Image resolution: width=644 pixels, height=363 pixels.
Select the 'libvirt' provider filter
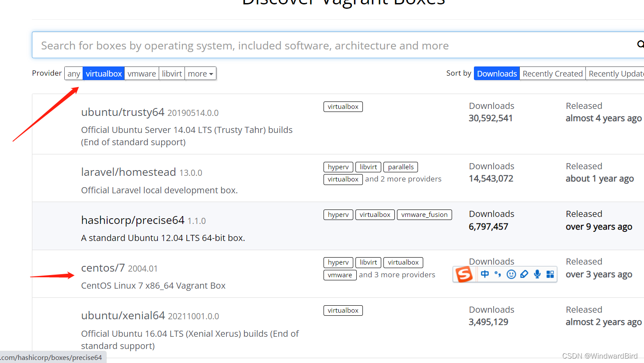172,73
